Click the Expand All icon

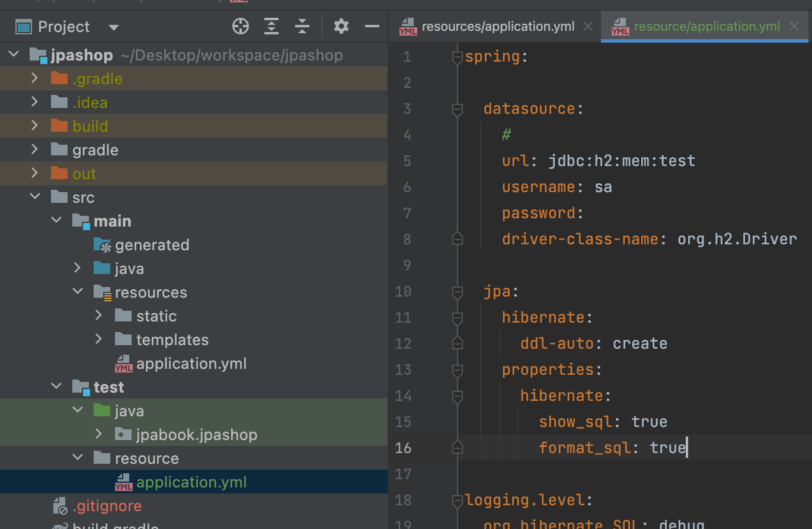tap(271, 26)
